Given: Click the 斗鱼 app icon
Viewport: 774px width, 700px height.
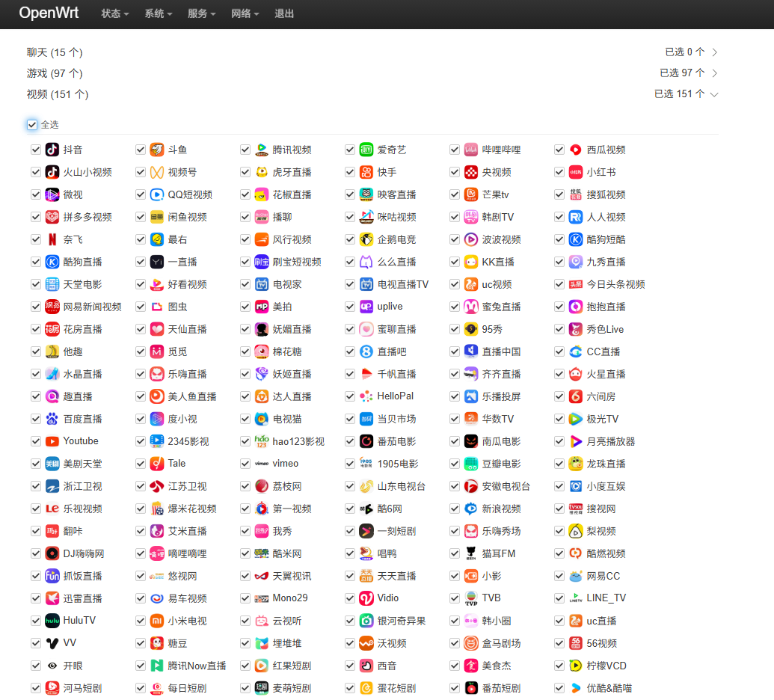Looking at the screenshot, I should [157, 150].
